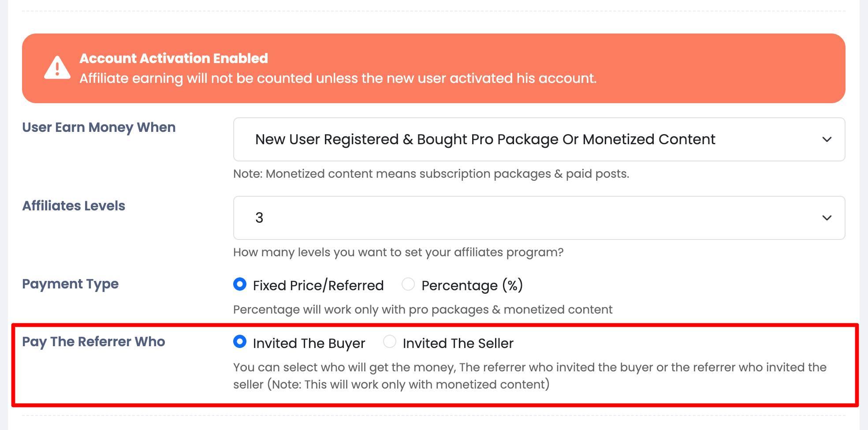Click the chevron arrow of Affiliates Levels dropdown
The image size is (868, 430).
click(827, 218)
